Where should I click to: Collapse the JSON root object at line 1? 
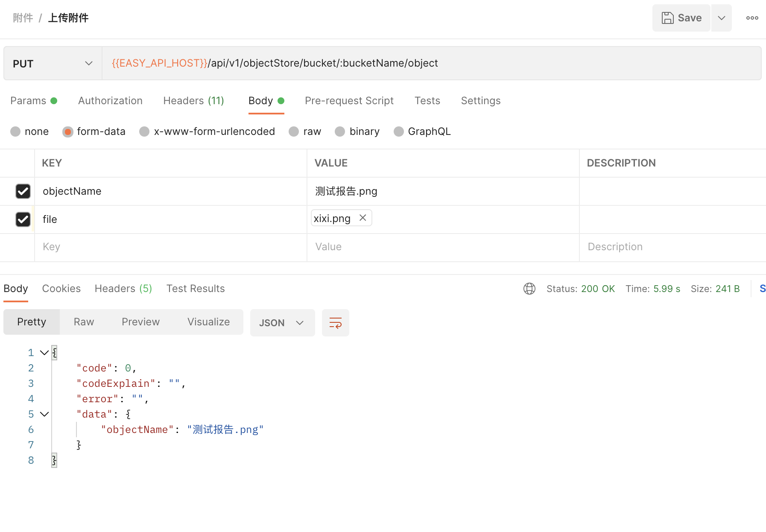44,353
